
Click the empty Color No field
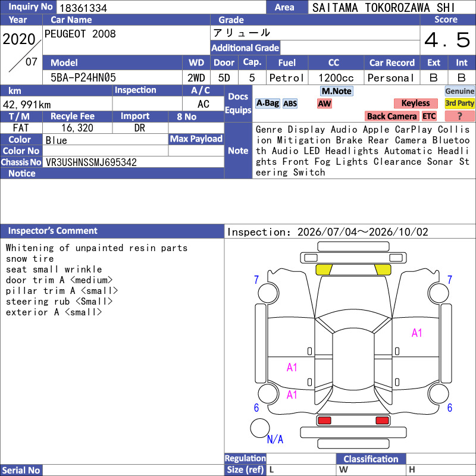click(x=105, y=151)
